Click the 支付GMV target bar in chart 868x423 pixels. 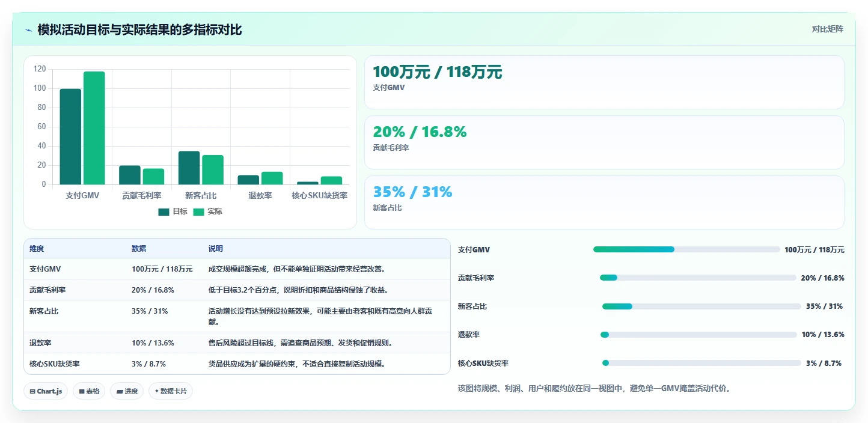[70, 136]
